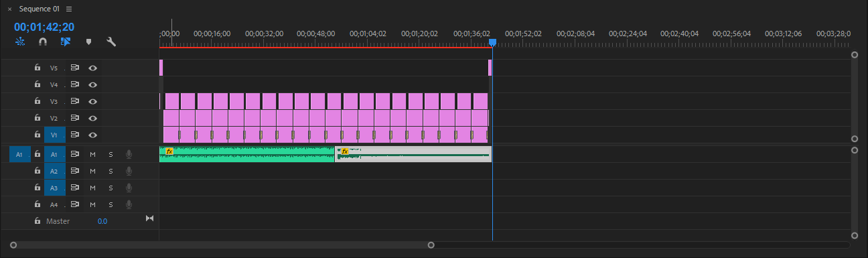The height and width of the screenshot is (258, 868).
Task: Toggle sync lock on V5
Action: tap(75, 68)
